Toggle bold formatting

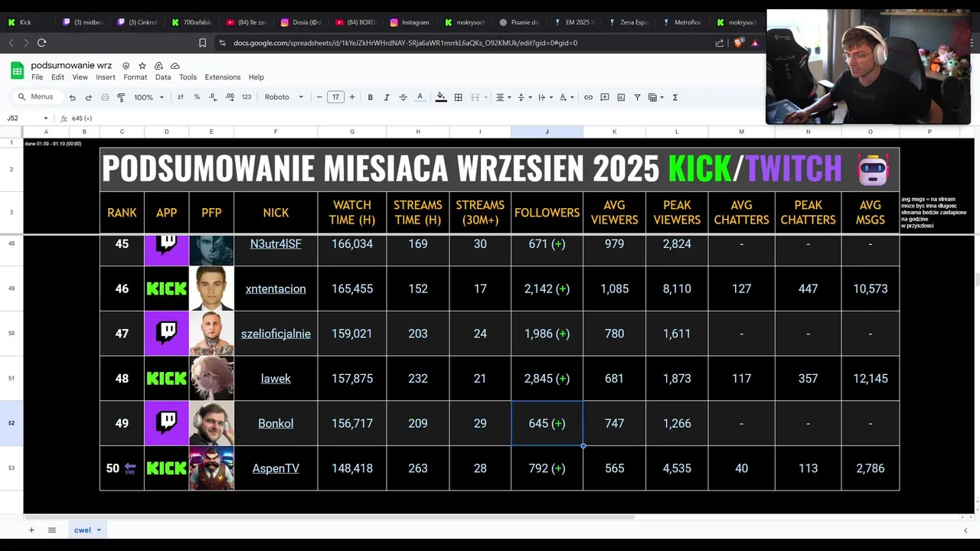point(371,97)
